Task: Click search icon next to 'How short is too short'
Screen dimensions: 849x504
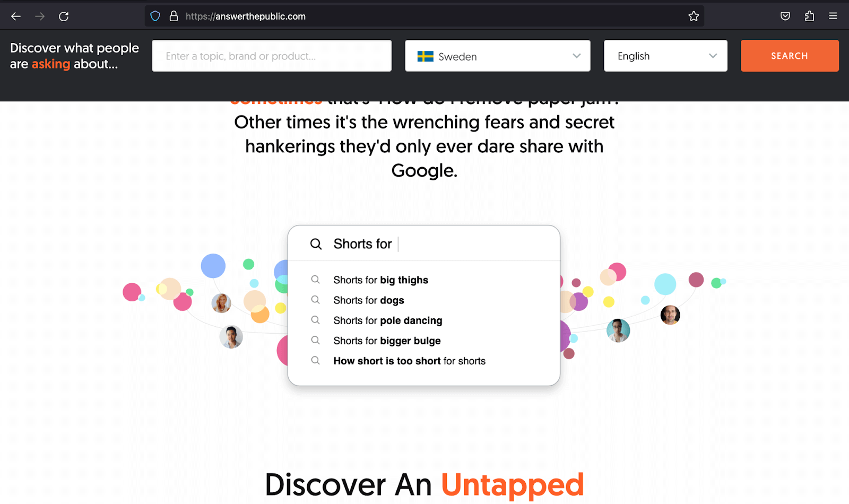Action: (315, 360)
